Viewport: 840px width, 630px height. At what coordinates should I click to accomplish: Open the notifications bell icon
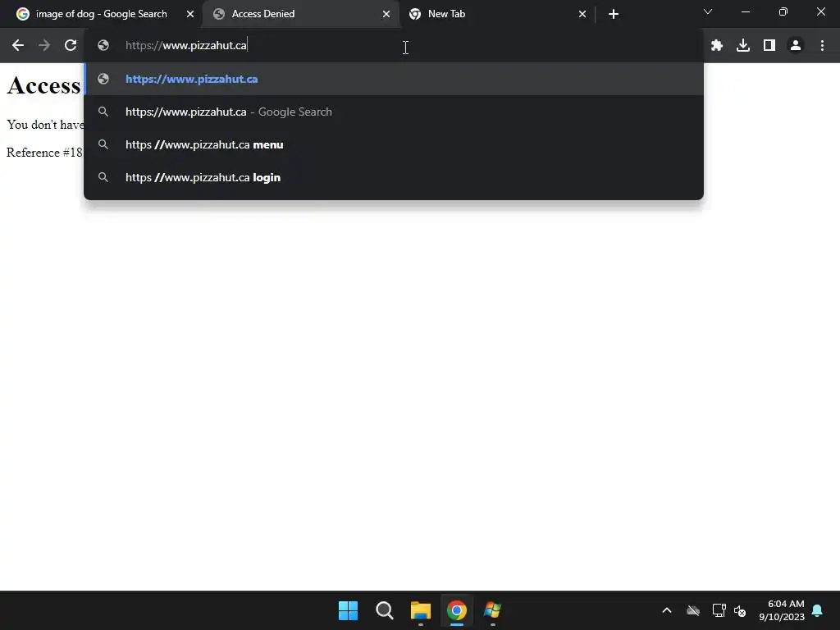[x=818, y=610]
